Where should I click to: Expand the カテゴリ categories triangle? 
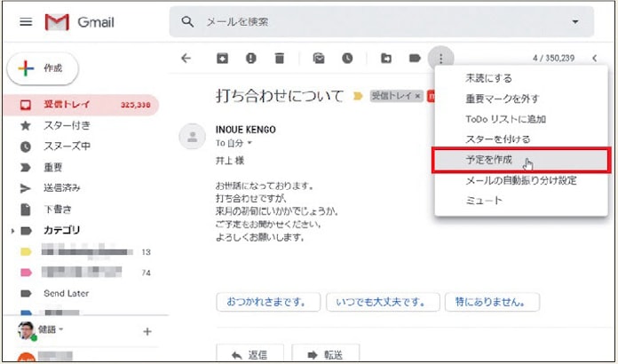pyautogui.click(x=13, y=231)
